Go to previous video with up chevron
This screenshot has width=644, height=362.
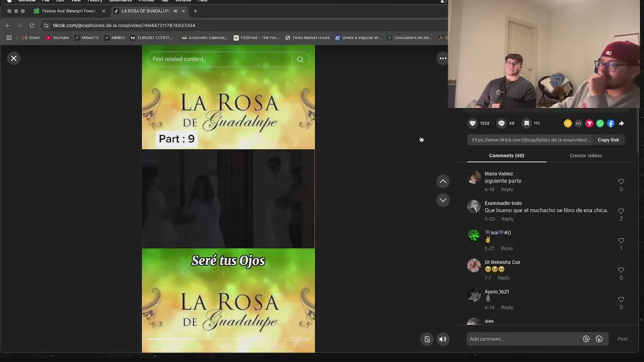443,181
